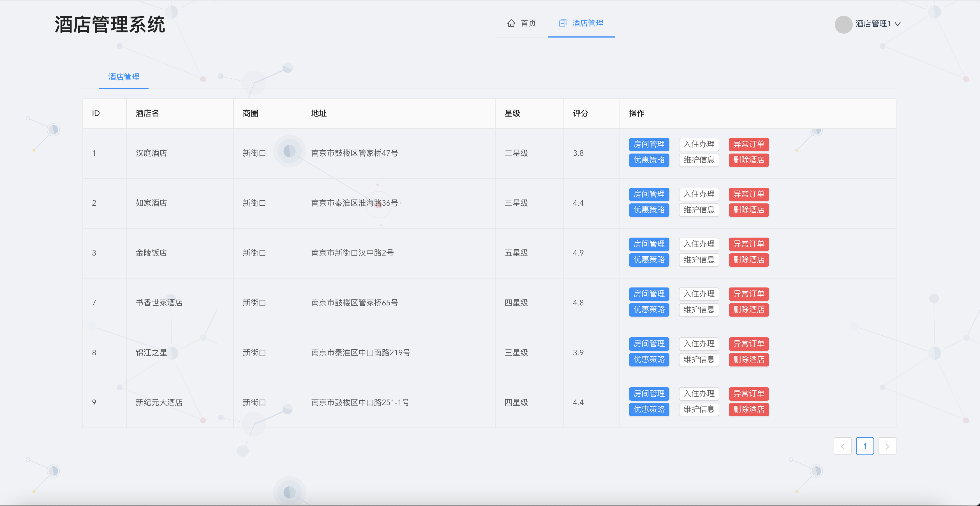Image resolution: width=980 pixels, height=506 pixels.
Task: Open 优惠策略 for 新纪元大酒店
Action: point(649,409)
